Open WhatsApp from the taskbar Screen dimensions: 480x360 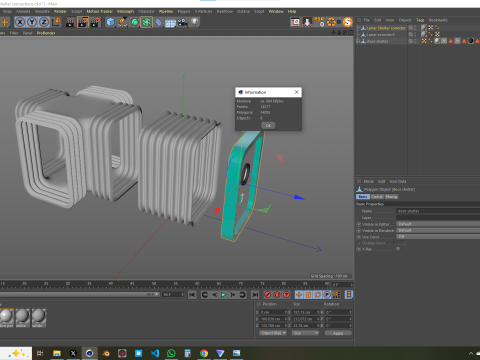pyautogui.click(x=171, y=353)
